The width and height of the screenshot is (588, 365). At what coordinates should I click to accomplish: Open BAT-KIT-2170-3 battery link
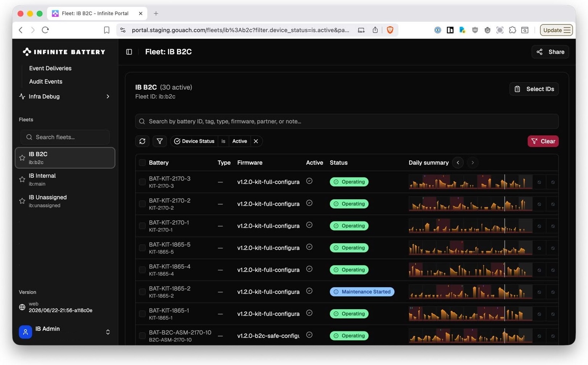point(170,179)
